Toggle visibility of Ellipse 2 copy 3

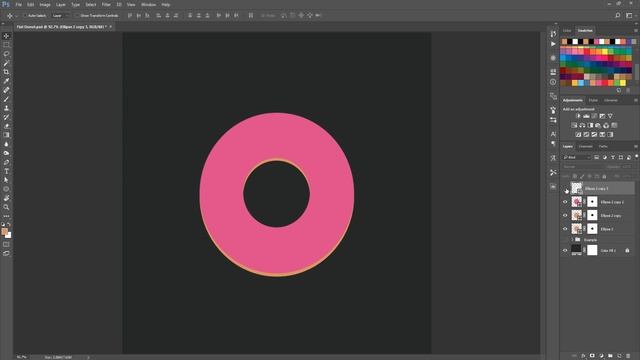565,189
